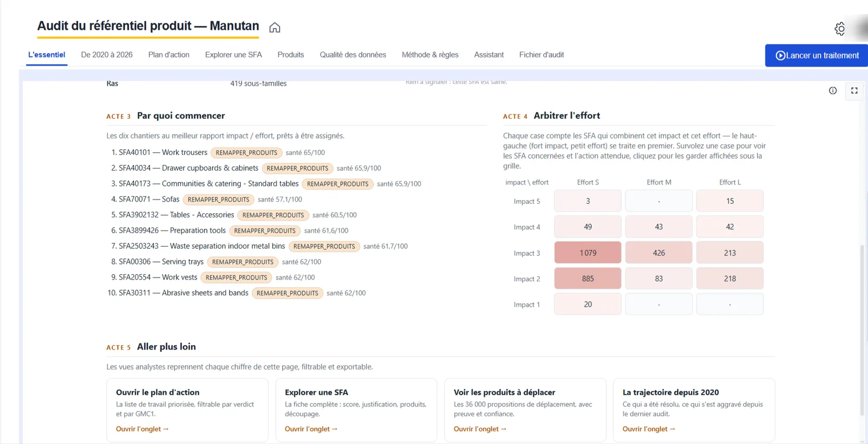The image size is (868, 444).
Task: Click the Impact 1 row label
Action: click(527, 305)
